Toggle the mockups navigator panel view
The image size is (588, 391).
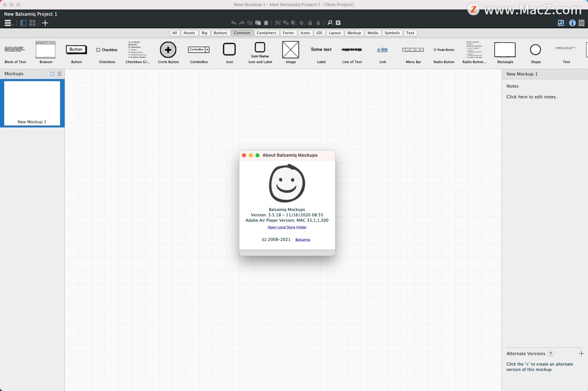(x=23, y=23)
